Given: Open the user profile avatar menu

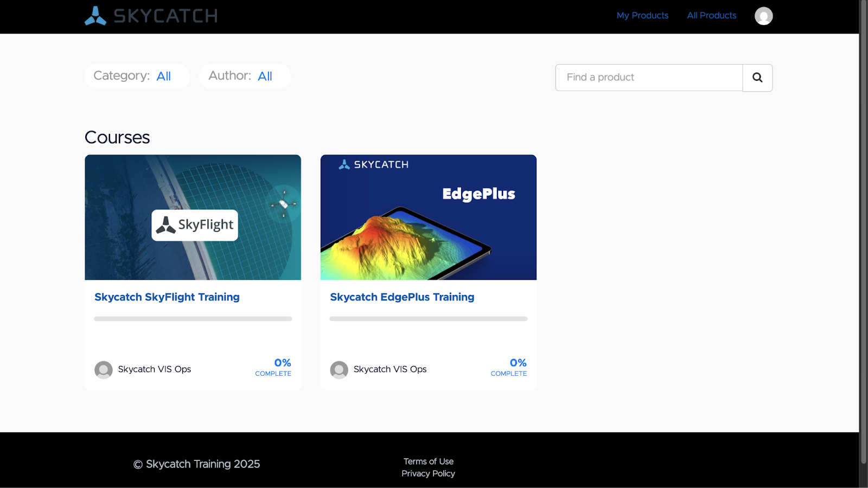Looking at the screenshot, I should point(763,16).
